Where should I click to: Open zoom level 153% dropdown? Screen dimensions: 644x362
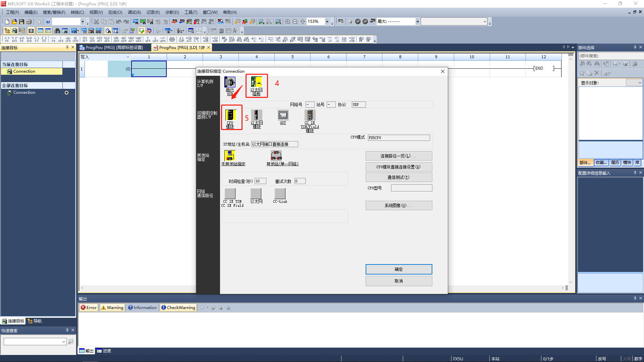pos(327,21)
